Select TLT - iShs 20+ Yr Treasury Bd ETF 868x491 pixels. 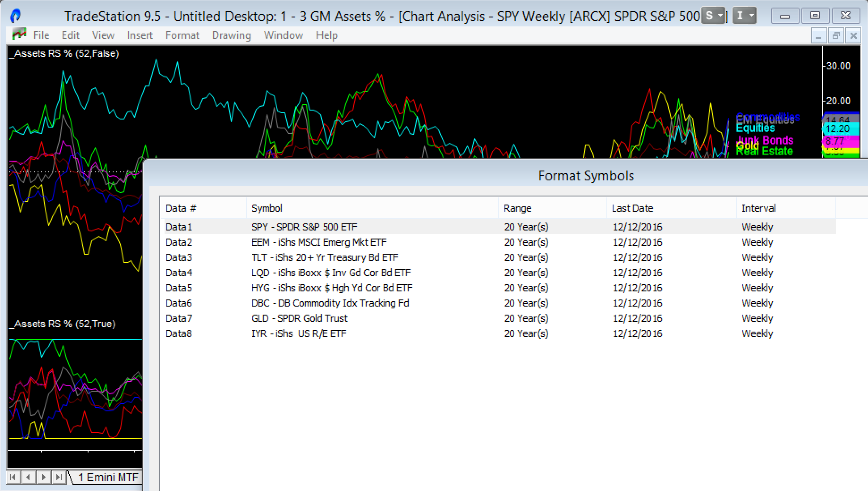click(x=325, y=257)
